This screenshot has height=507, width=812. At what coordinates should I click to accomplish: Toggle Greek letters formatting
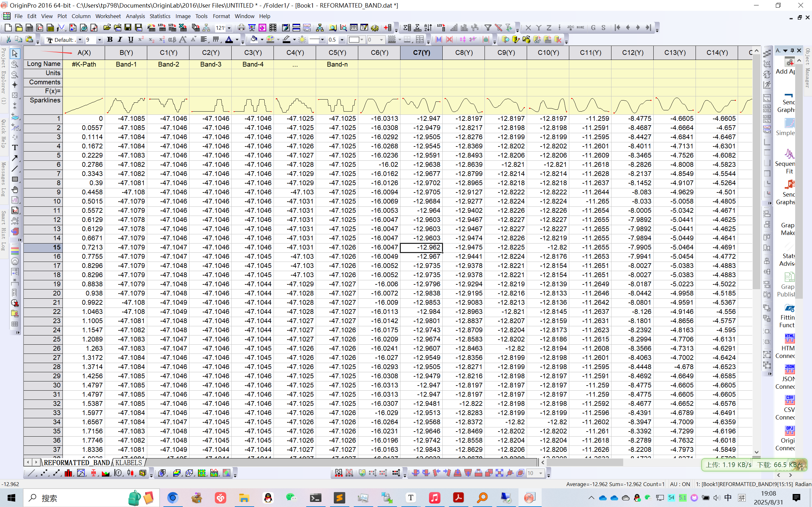(172, 40)
